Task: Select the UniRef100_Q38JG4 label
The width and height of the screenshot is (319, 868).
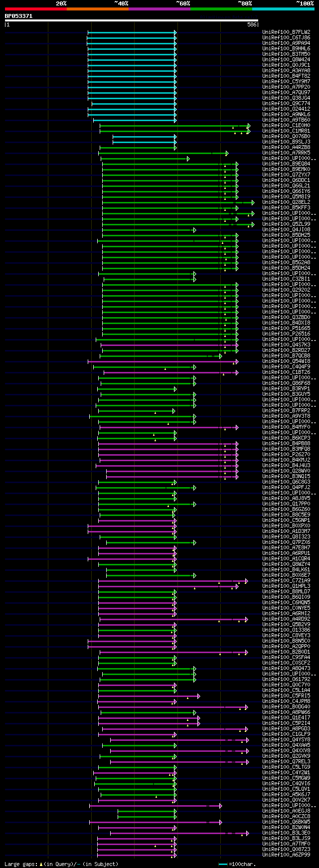Action: pos(286,98)
